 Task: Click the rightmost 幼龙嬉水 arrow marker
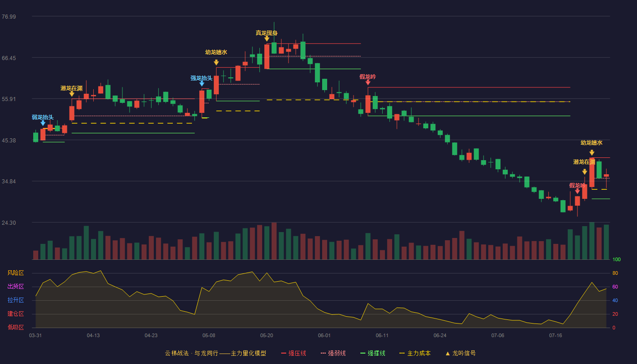pos(591,153)
